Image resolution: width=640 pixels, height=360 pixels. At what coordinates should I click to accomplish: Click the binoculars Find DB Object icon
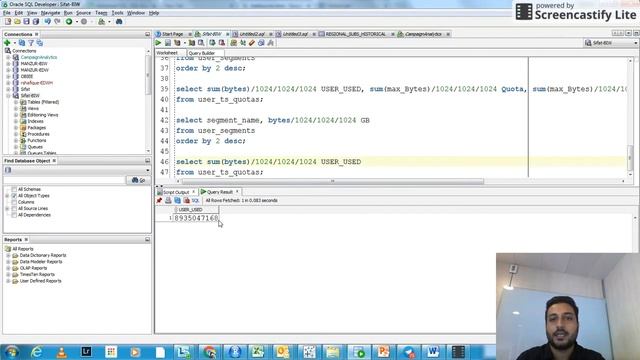point(119,22)
